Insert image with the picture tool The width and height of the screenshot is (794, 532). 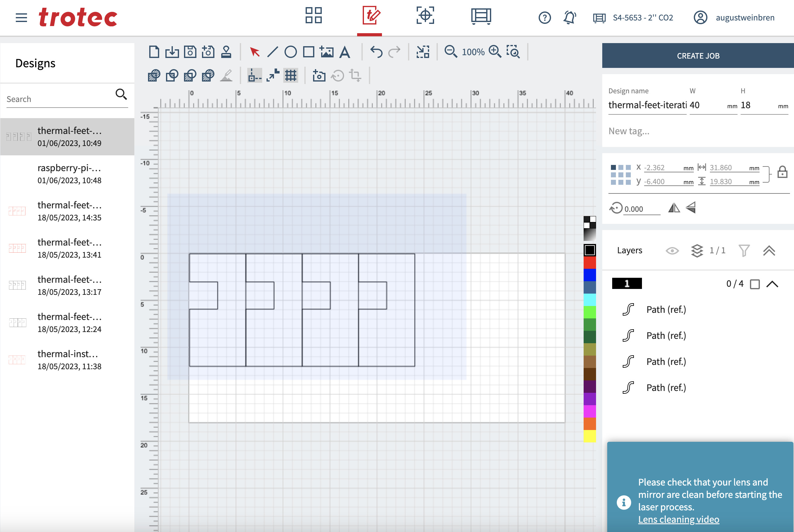click(x=326, y=52)
